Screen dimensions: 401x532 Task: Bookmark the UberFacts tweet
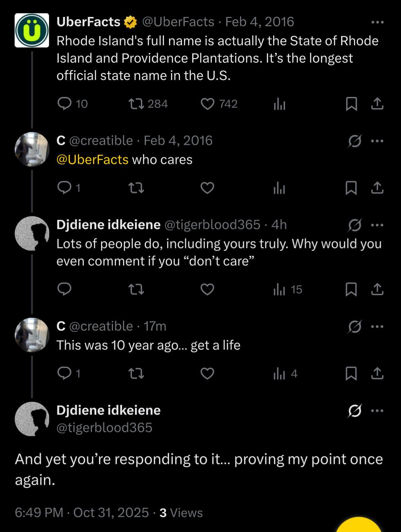351,104
